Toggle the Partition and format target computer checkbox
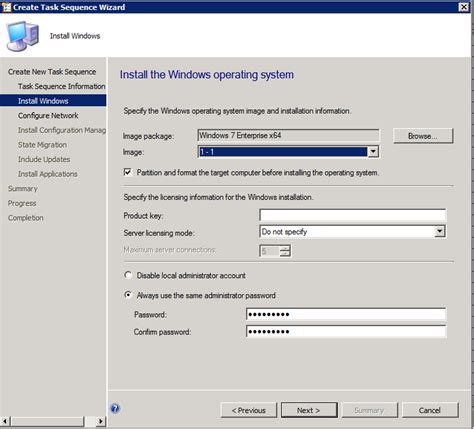The height and width of the screenshot is (429, 474). (x=128, y=172)
